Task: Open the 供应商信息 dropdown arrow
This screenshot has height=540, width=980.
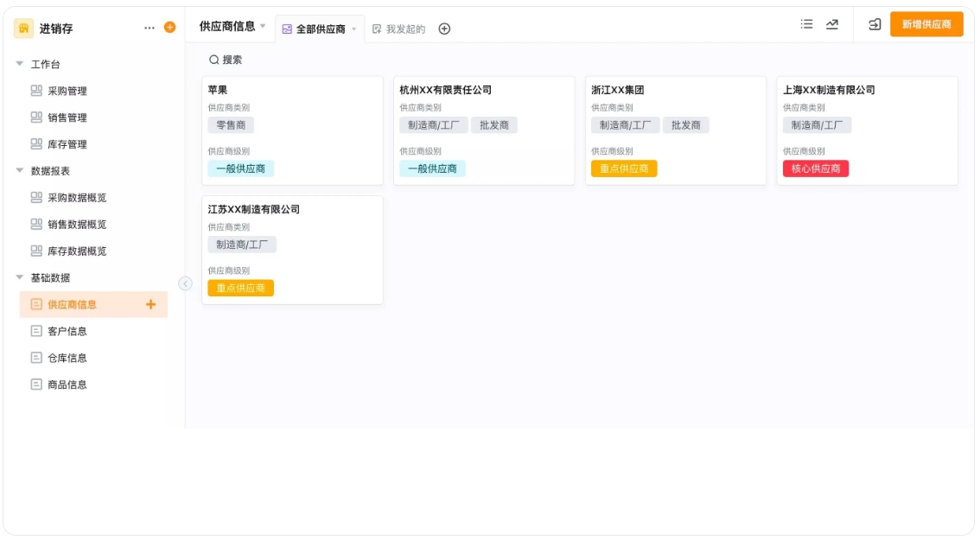Action: coord(263,27)
